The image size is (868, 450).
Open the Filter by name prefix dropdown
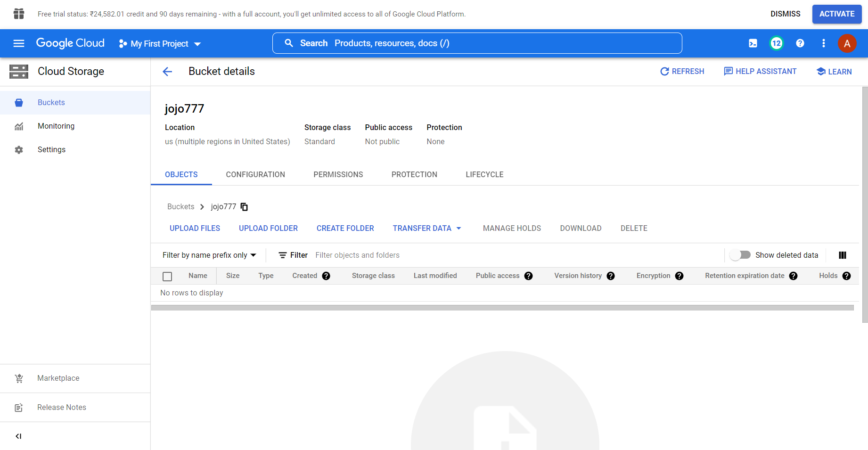[209, 255]
